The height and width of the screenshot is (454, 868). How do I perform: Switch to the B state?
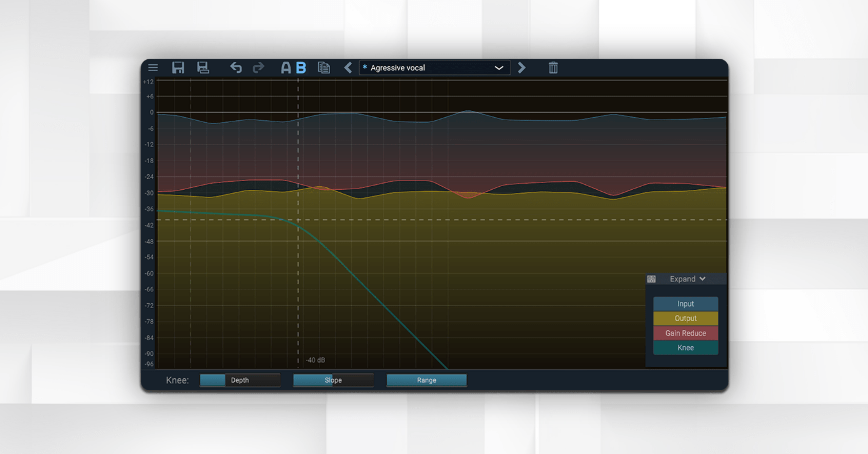[x=301, y=68]
